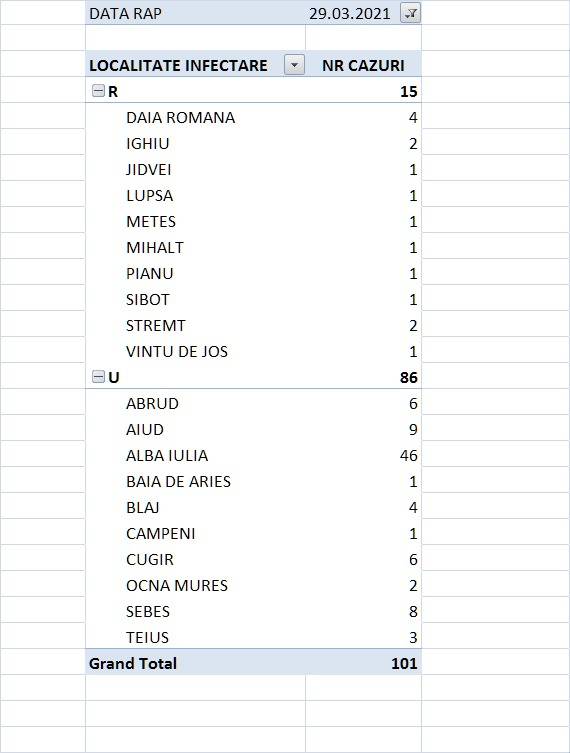Image resolution: width=570 pixels, height=753 pixels.
Task: Open LOCALITATE INFECTARE filter dropdown arrow
Action: [x=294, y=65]
